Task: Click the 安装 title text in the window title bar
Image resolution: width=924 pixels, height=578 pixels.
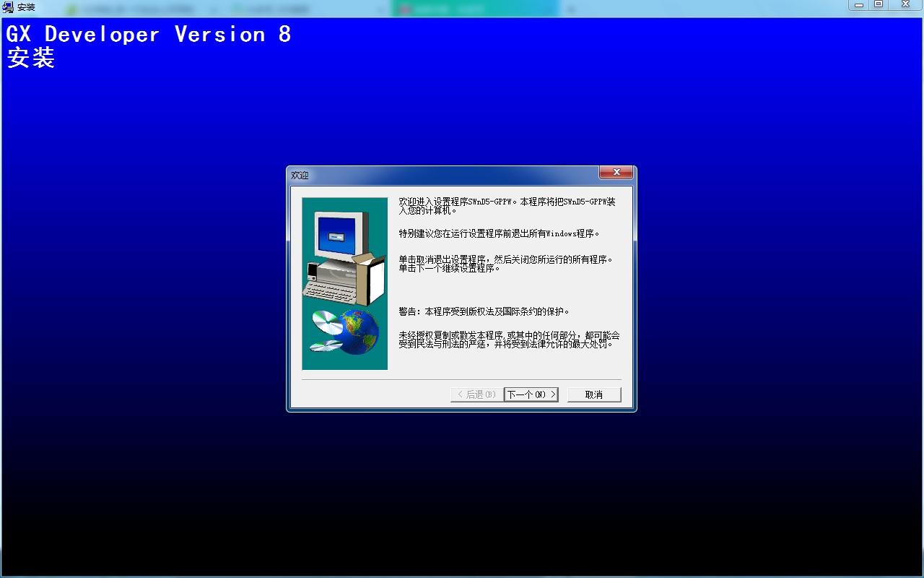Action: click(26, 7)
